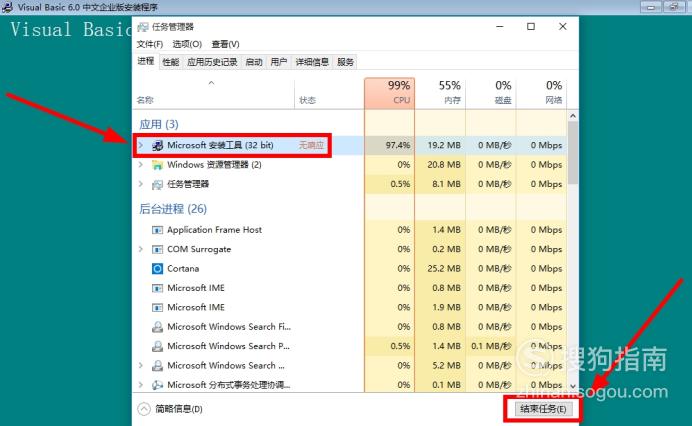Click the Task Manager title bar icon

click(143, 27)
